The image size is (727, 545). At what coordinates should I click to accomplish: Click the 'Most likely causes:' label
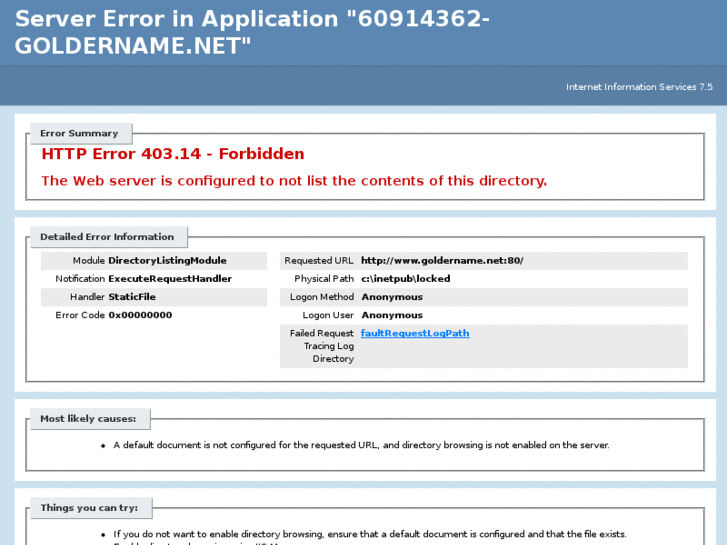[88, 419]
